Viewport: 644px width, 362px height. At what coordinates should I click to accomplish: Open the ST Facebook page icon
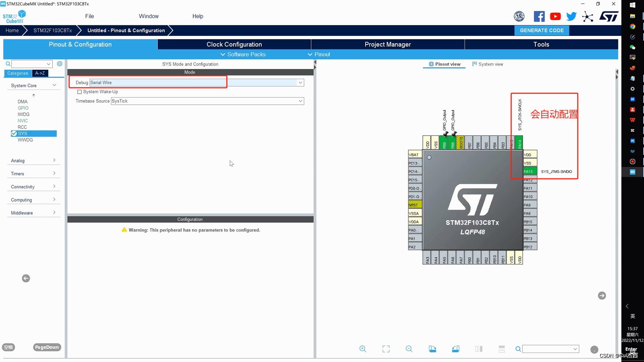tap(539, 16)
